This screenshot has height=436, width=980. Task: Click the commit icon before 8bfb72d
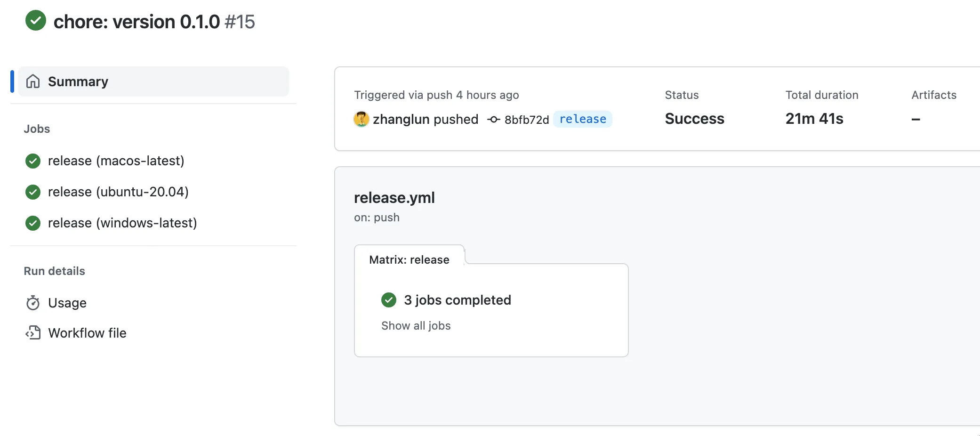pyautogui.click(x=493, y=120)
